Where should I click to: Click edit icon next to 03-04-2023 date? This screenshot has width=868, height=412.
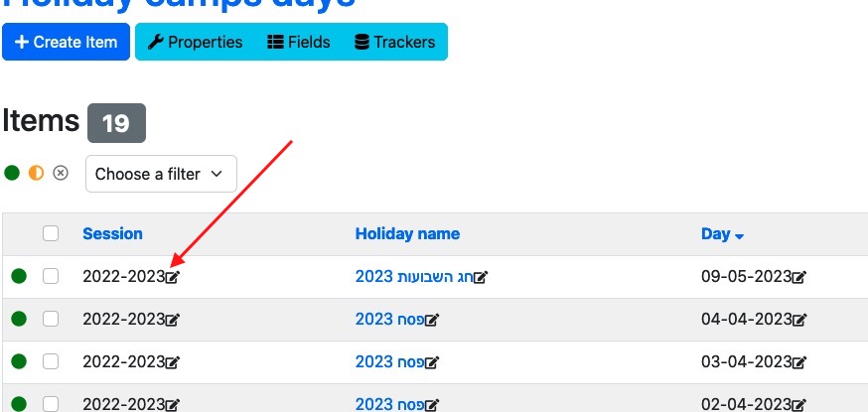(799, 362)
